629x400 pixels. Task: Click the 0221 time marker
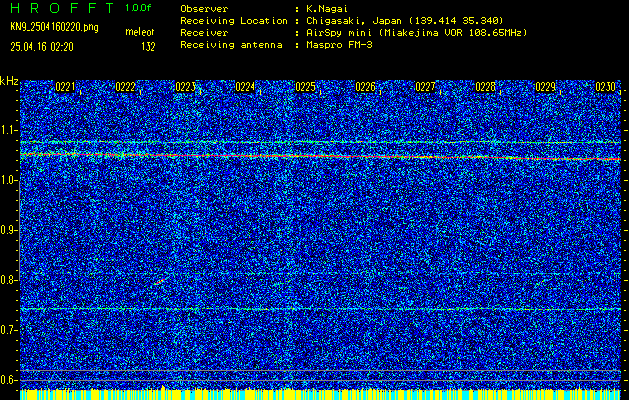click(65, 87)
